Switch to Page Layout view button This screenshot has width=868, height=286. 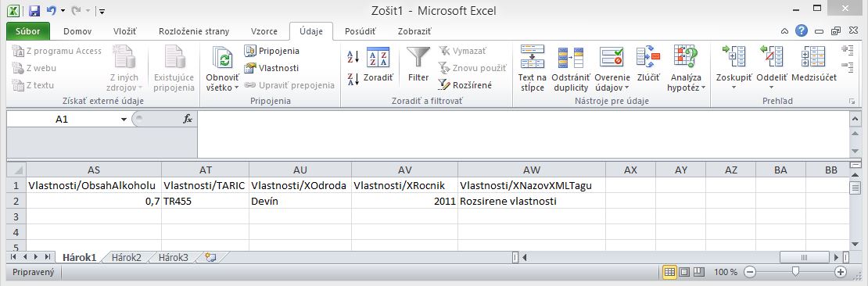point(684,272)
